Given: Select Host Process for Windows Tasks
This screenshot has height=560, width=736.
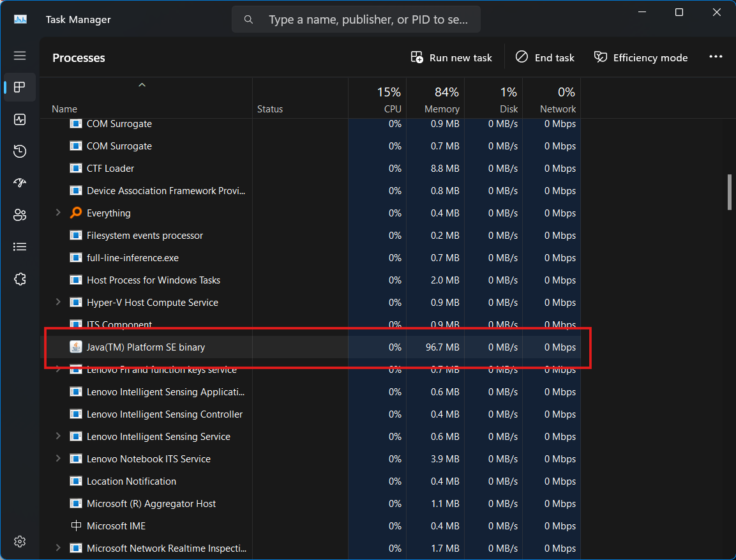Looking at the screenshot, I should tap(311, 280).
